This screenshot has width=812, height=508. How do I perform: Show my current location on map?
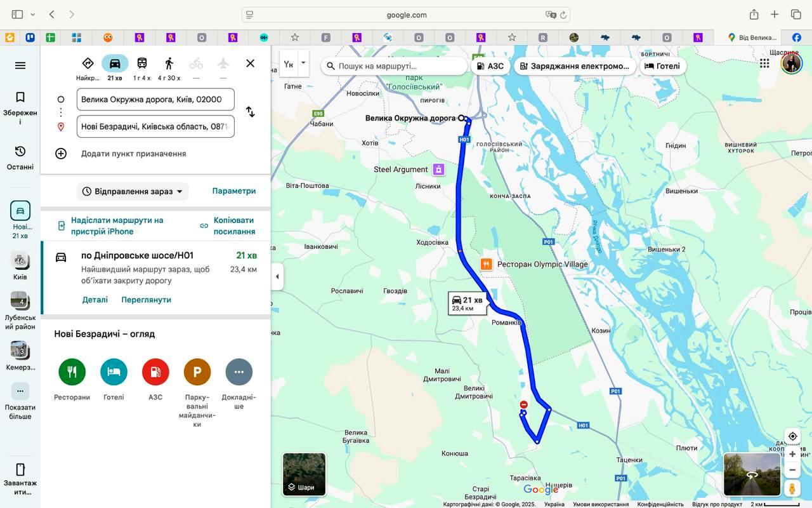point(792,436)
